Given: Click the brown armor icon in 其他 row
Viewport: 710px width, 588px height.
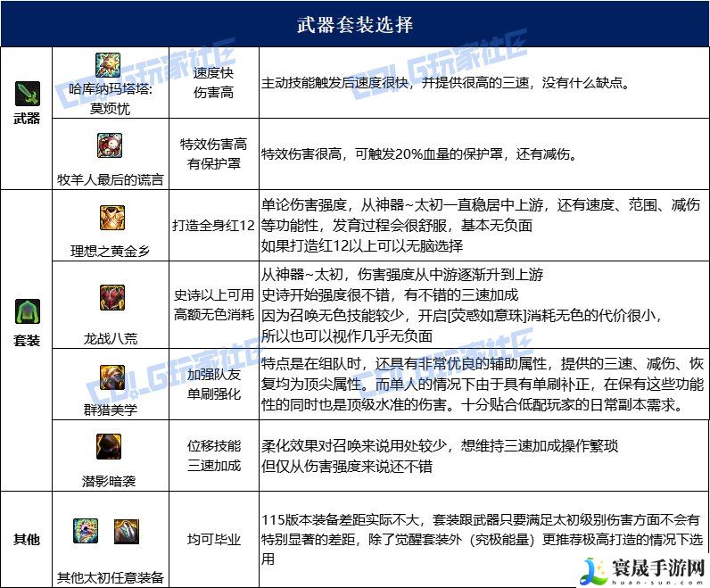Looking at the screenshot, I should [x=127, y=532].
